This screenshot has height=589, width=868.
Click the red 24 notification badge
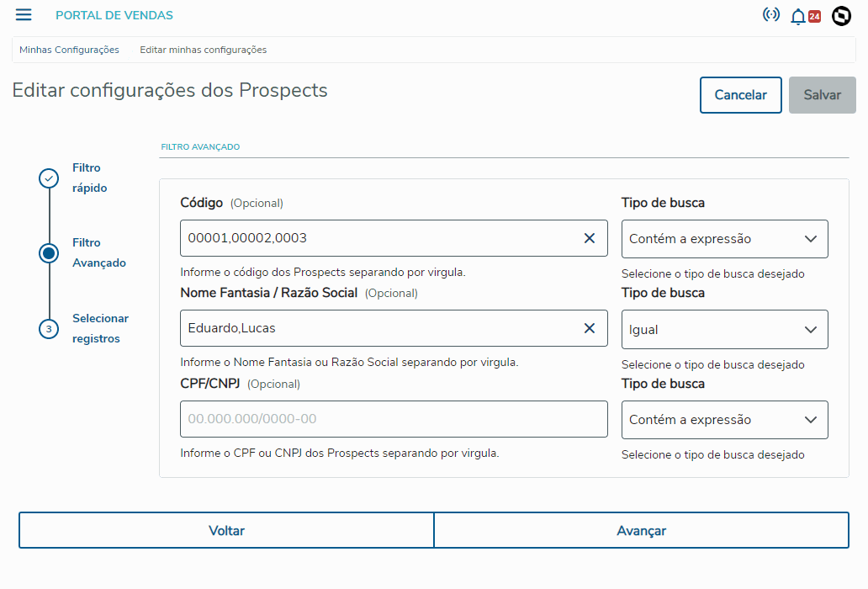click(814, 16)
